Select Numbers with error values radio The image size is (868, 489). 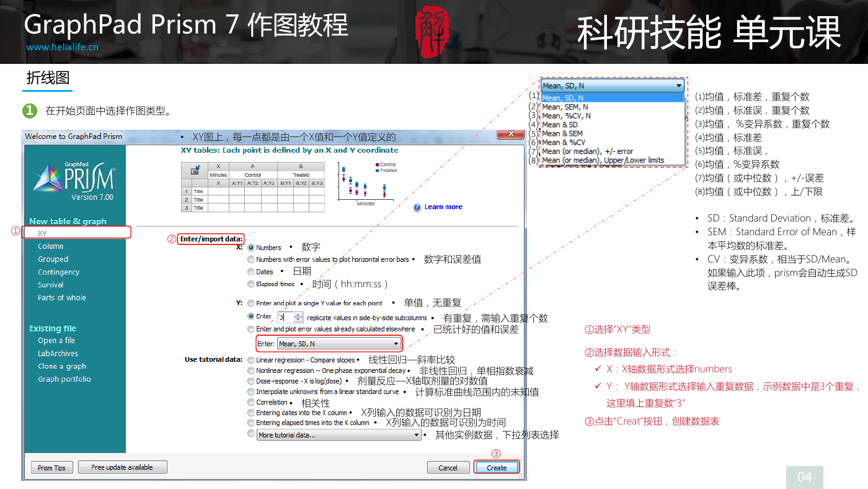click(x=250, y=259)
